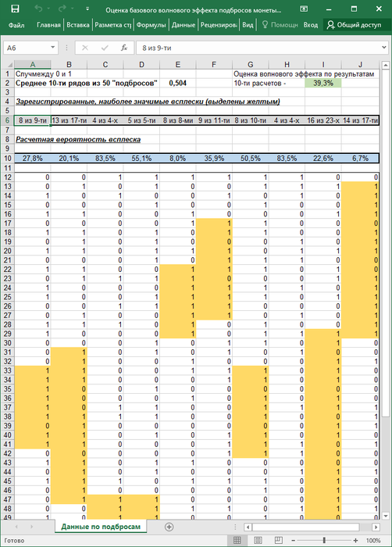Open the Quick Access Toolbar customize arrow
392x547 pixels.
pos(87,9)
